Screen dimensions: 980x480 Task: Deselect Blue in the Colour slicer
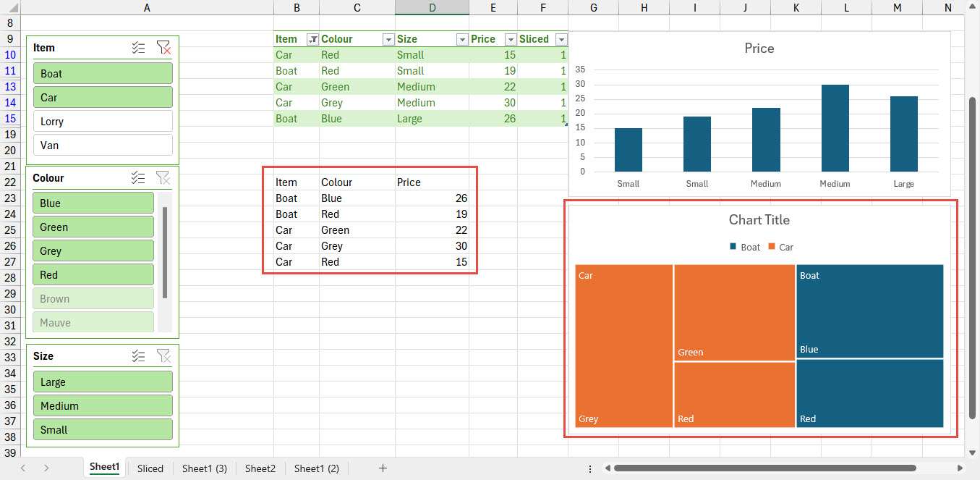(93, 203)
